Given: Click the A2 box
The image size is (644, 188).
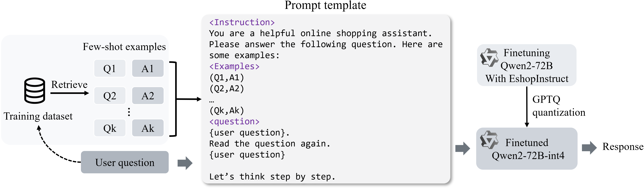Looking at the screenshot, I should pos(148,96).
